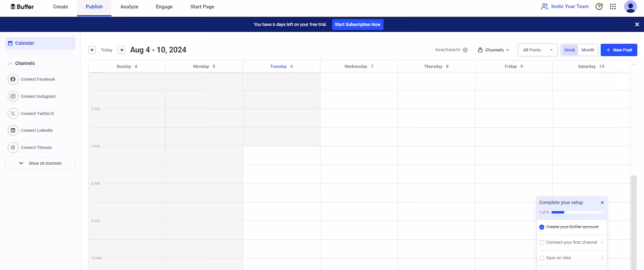Image resolution: width=644 pixels, height=270 pixels.
Task: Click the Asia/Karachi timezone label
Action: click(448, 50)
